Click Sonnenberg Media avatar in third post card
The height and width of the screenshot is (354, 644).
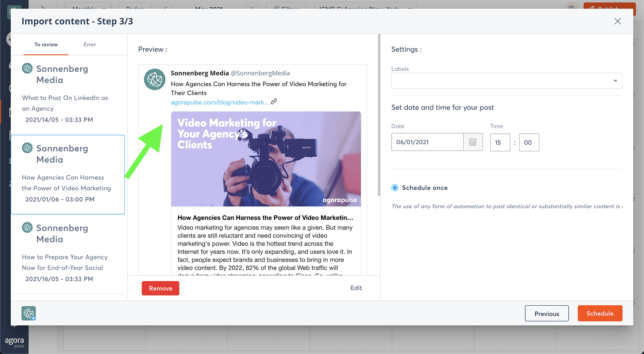tap(27, 228)
